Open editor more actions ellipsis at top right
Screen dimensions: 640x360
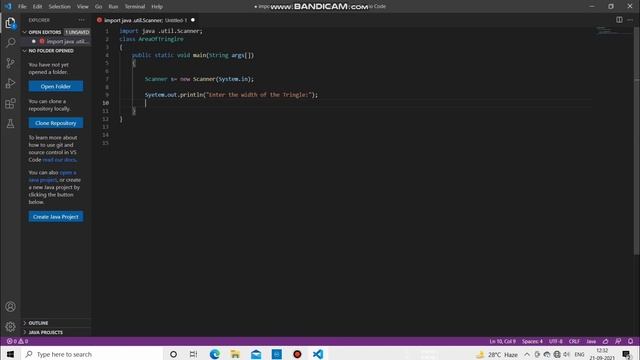pos(630,20)
